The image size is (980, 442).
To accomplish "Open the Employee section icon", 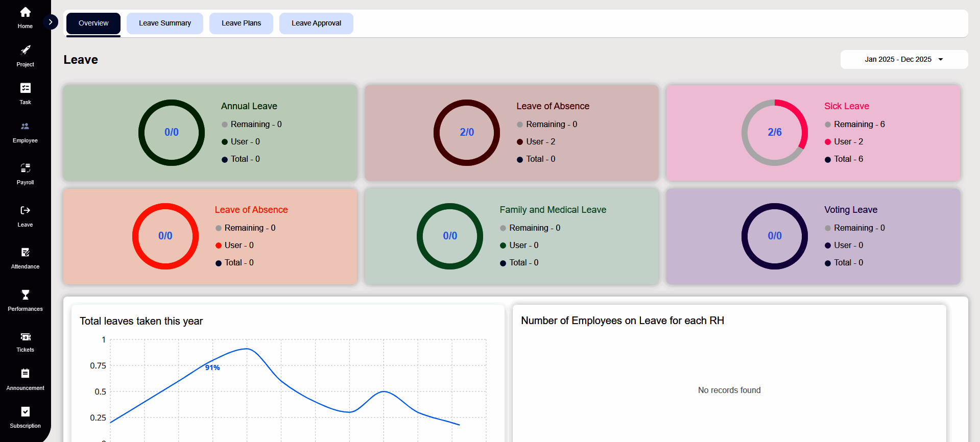I will [25, 126].
